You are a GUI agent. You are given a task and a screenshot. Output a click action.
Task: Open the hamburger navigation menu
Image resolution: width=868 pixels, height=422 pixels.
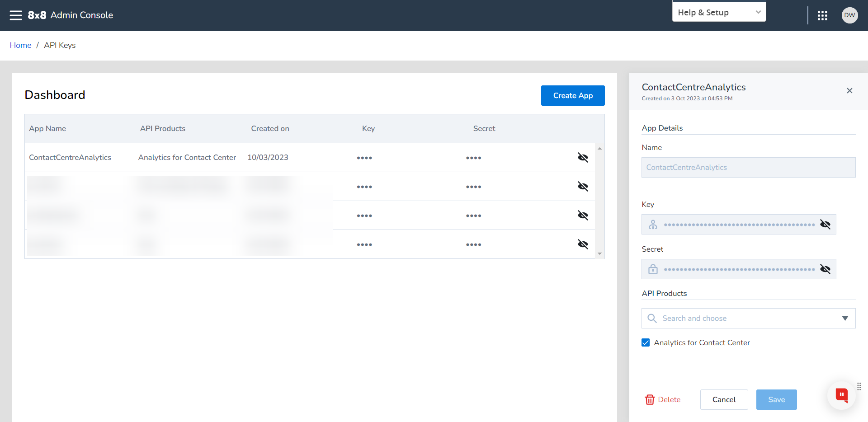16,15
